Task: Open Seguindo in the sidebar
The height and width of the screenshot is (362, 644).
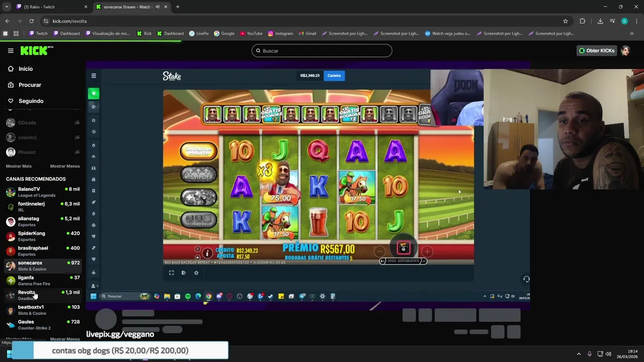Action: (31, 101)
